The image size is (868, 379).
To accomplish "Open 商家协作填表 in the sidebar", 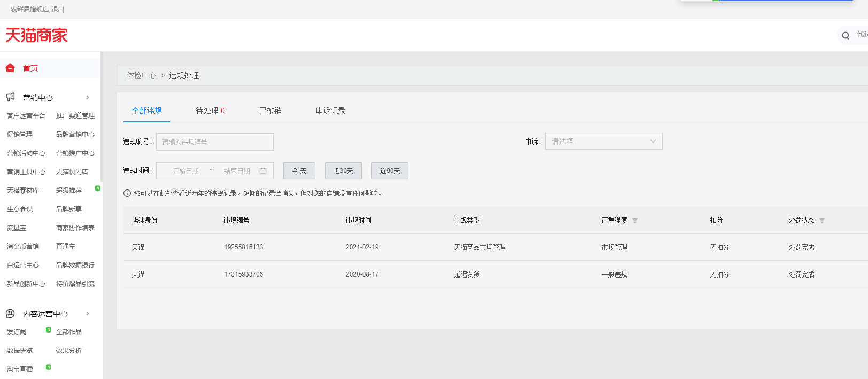I will click(x=75, y=227).
